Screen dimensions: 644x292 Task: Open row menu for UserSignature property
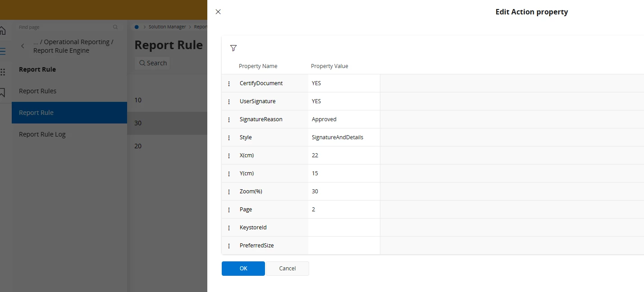coord(229,101)
